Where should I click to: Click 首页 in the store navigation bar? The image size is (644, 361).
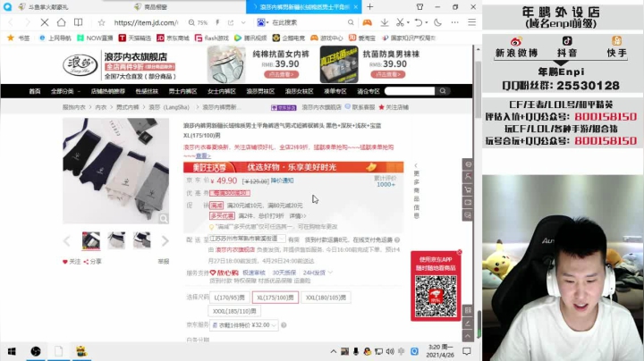pos(35,91)
